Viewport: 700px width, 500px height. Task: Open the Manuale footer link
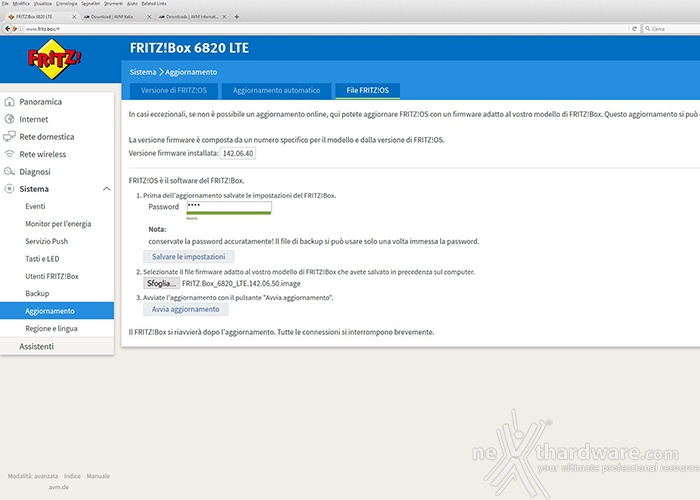point(98,476)
